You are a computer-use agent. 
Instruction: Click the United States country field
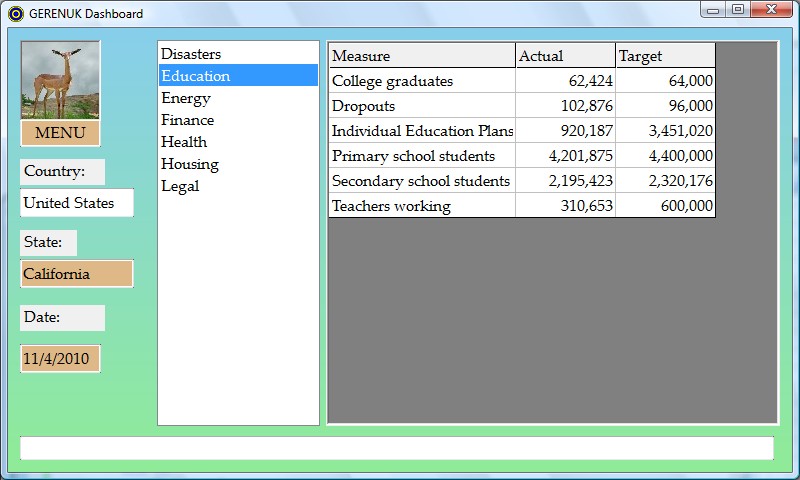[77, 203]
